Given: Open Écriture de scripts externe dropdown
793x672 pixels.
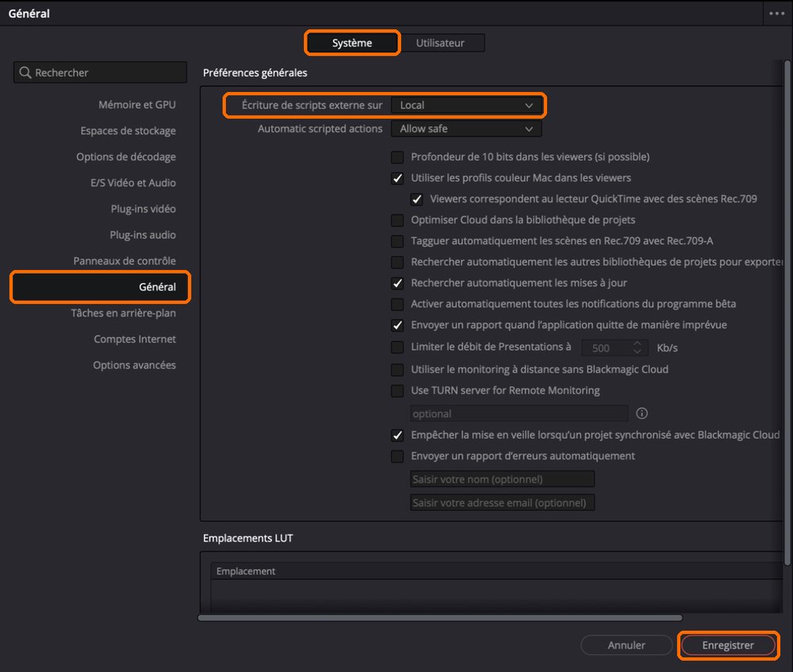Looking at the screenshot, I should 466,106.
